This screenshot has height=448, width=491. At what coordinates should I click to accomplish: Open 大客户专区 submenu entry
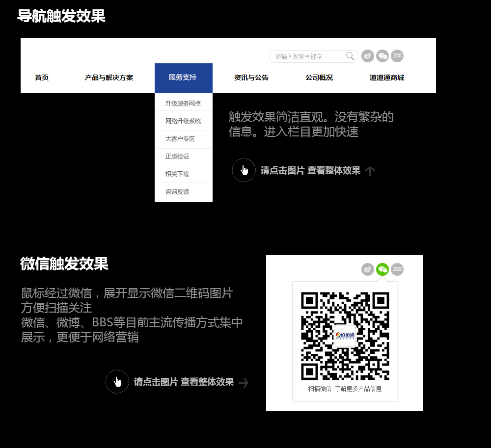[184, 138]
